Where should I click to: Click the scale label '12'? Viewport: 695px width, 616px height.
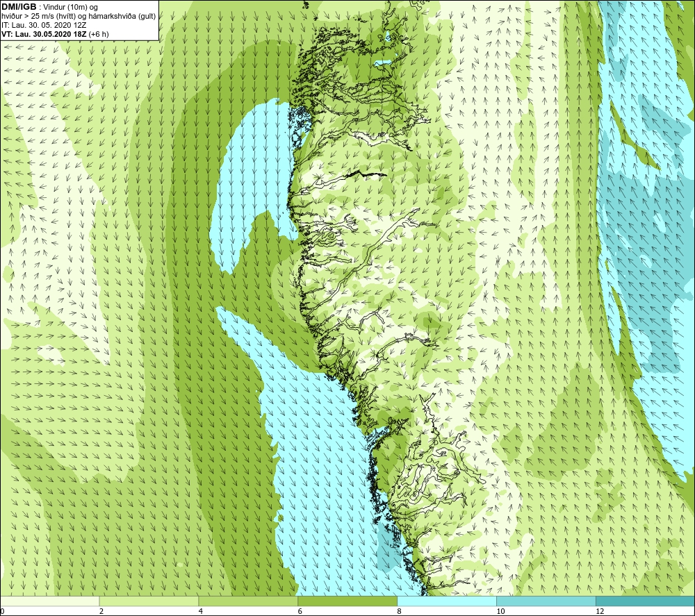600,611
